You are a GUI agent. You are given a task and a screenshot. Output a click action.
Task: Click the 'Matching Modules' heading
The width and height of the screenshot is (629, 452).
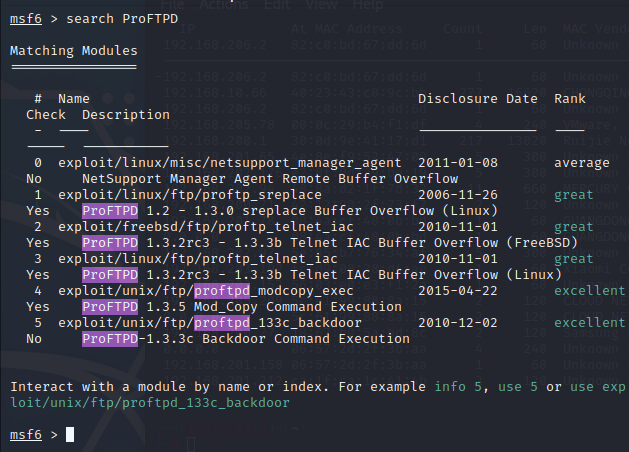click(x=74, y=51)
